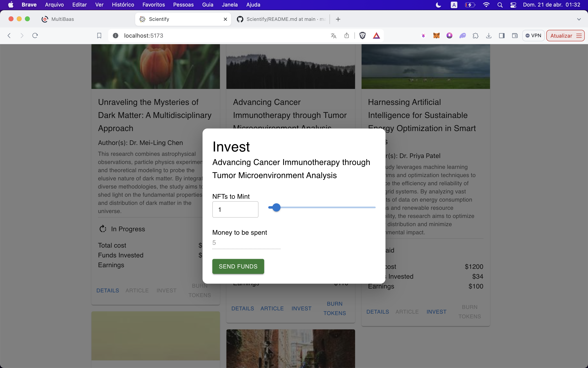Open the Janela menu
Image resolution: width=588 pixels, height=368 pixels.
[x=230, y=5]
